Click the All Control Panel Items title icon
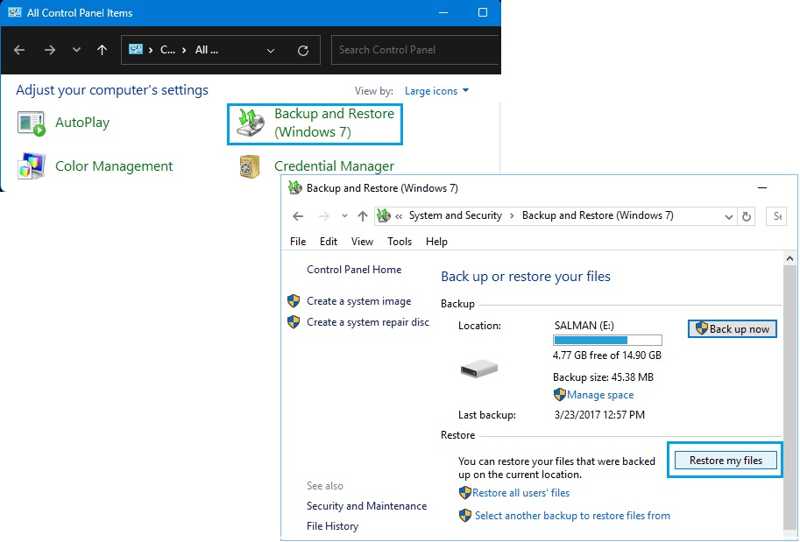 point(15,12)
